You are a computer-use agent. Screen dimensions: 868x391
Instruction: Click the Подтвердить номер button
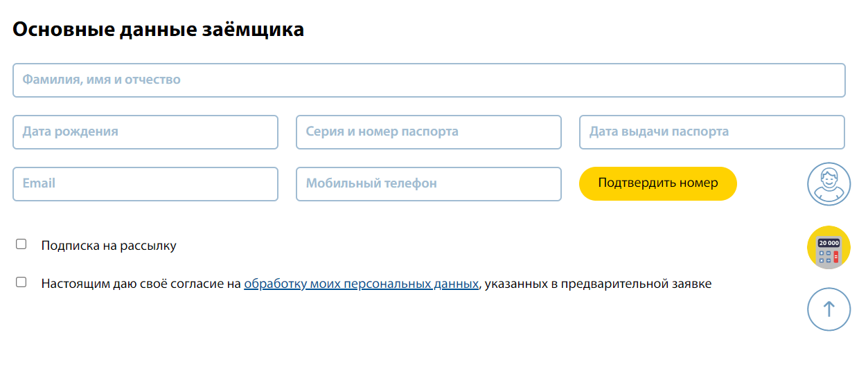[x=658, y=183]
